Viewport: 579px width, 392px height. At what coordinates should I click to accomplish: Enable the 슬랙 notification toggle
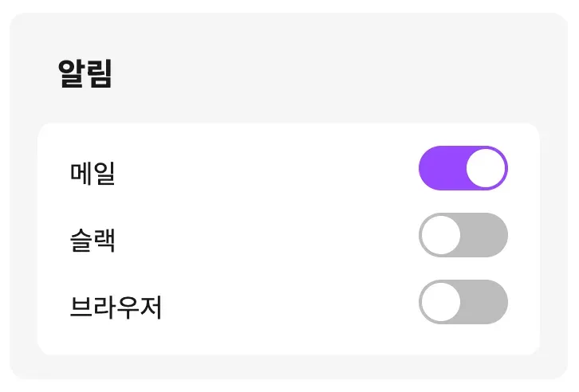[x=463, y=235]
